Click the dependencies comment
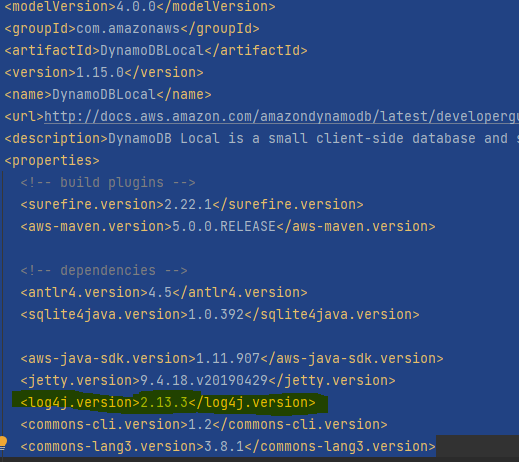 click(104, 270)
